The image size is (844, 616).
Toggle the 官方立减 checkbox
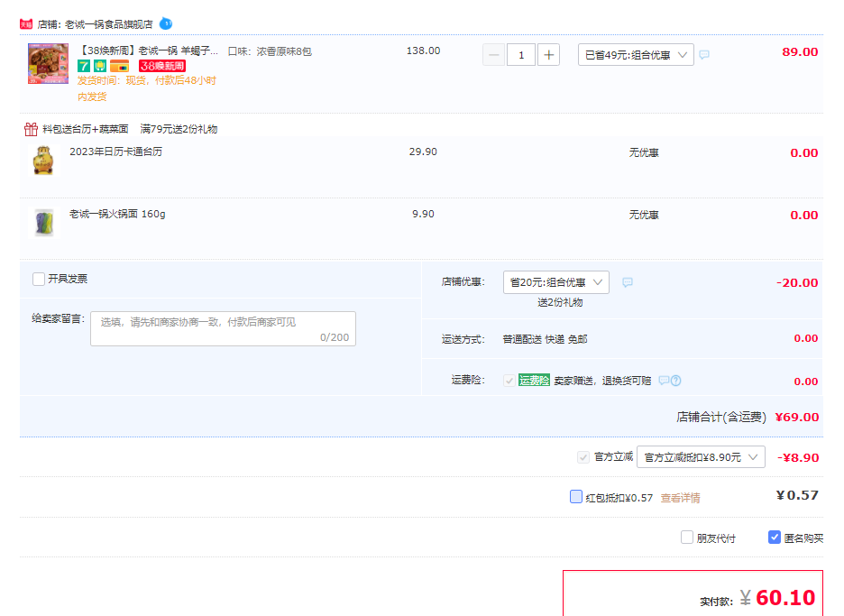(x=583, y=457)
